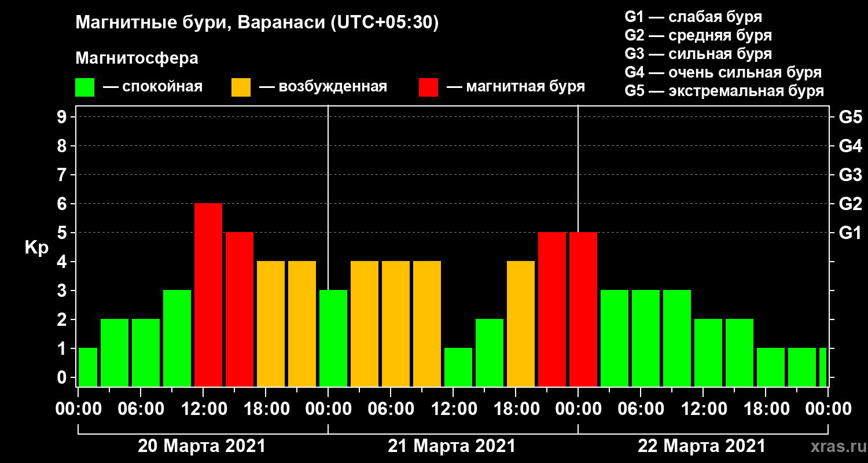
Task: Click the 'Магнитосфера' legend heading
Action: tap(137, 58)
